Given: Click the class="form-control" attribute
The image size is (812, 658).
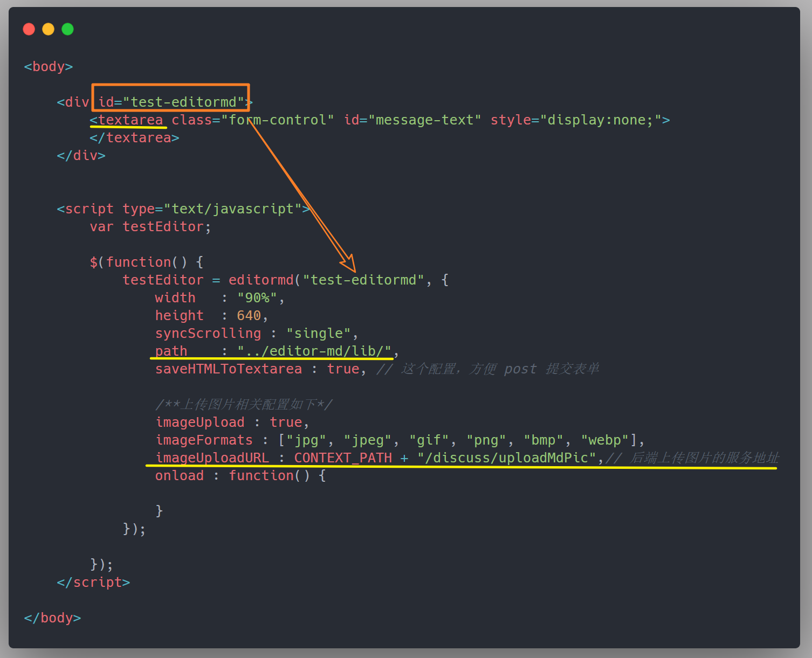Looking at the screenshot, I should pyautogui.click(x=253, y=120).
